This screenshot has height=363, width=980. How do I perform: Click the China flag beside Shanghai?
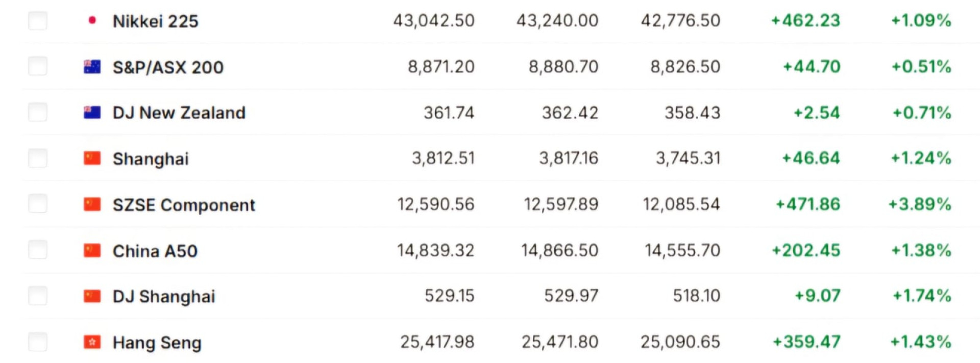point(92,158)
